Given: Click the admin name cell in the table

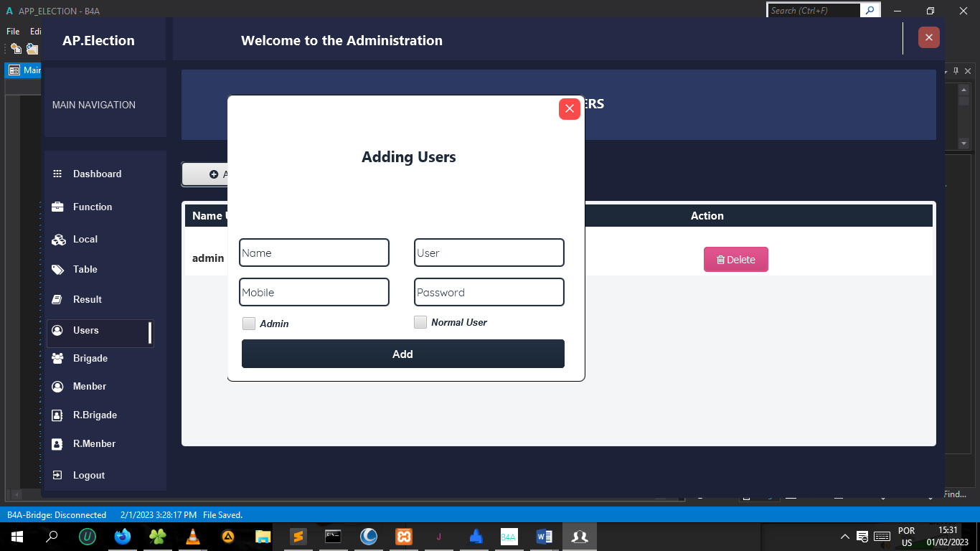Looking at the screenshot, I should [x=208, y=258].
